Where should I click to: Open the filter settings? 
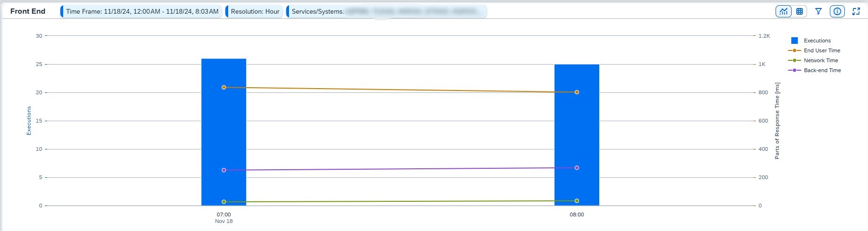(818, 11)
